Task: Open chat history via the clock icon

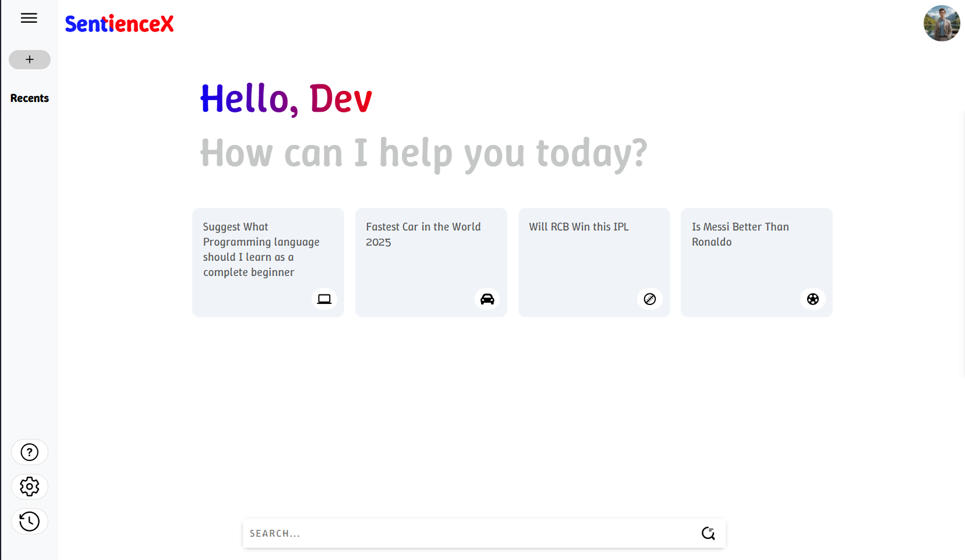Action: tap(30, 521)
